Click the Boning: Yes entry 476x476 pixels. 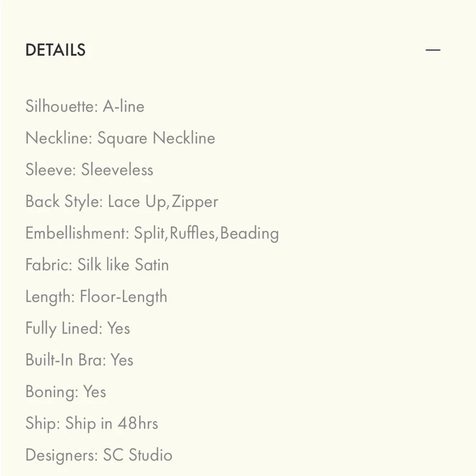[x=66, y=392]
